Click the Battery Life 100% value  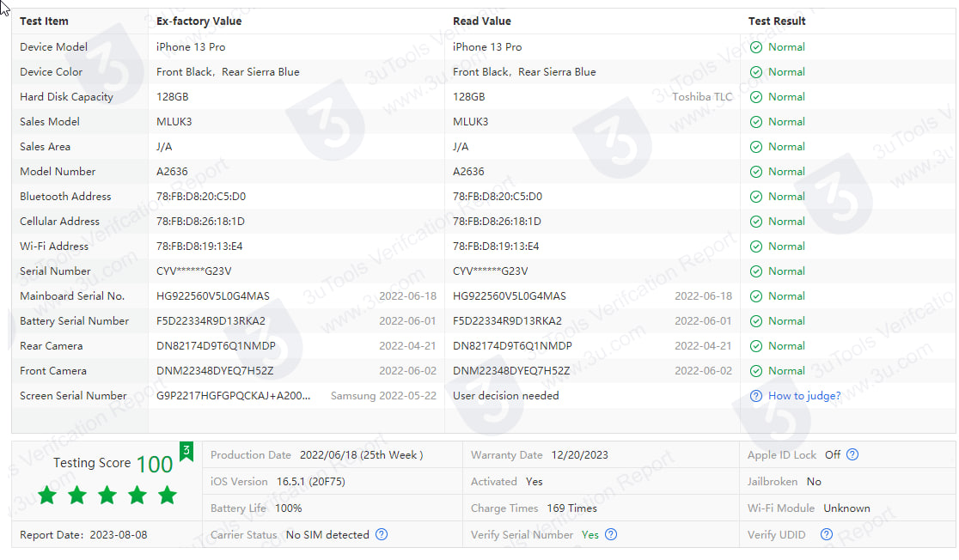pyautogui.click(x=289, y=508)
